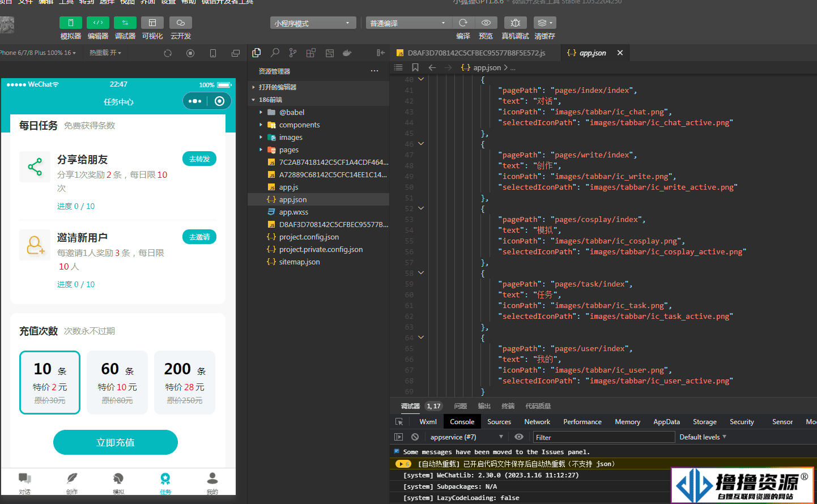The height and width of the screenshot is (504, 817).
Task: Toggle the console live expression eye icon
Action: pos(518,437)
